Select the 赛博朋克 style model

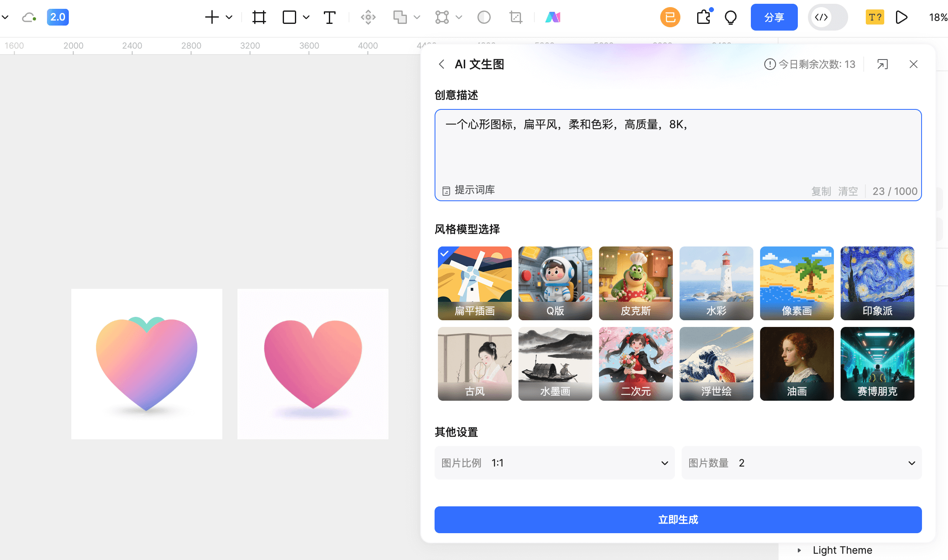[x=877, y=364]
